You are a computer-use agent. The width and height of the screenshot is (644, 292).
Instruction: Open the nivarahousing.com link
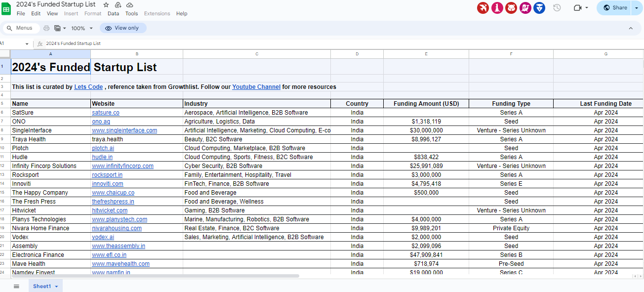pos(117,228)
